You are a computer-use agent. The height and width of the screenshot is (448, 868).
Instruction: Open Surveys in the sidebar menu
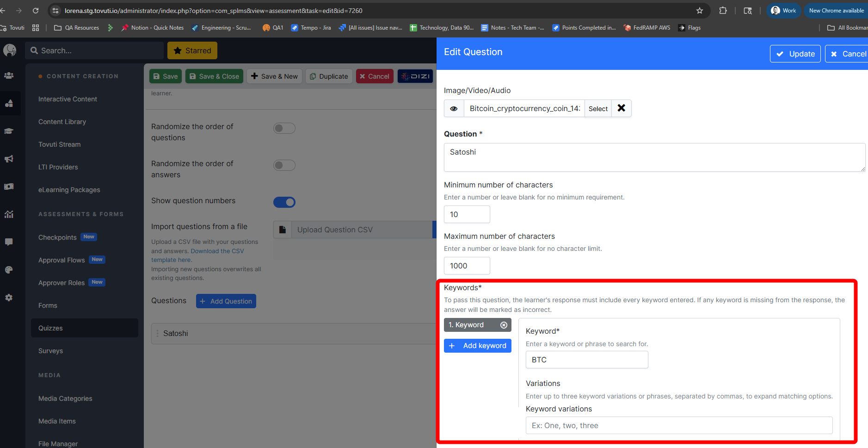click(50, 351)
